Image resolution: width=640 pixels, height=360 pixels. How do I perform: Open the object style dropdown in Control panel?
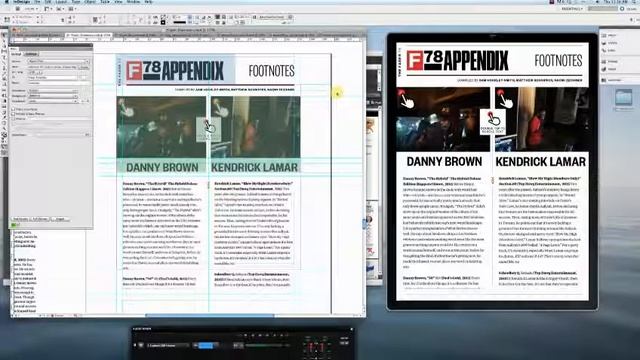point(273,17)
